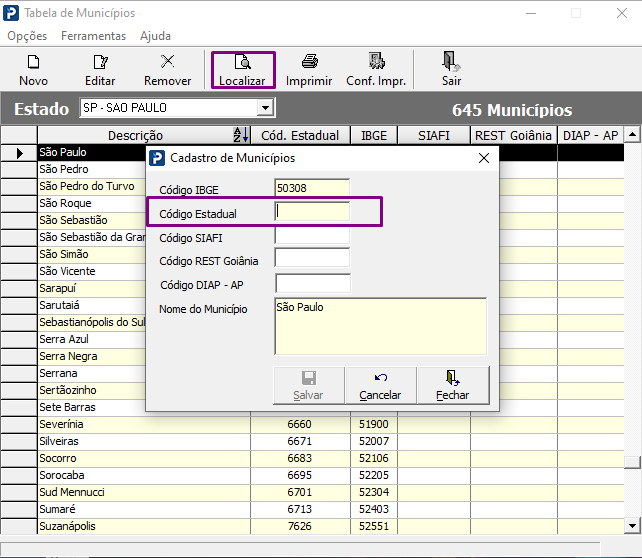
Task: Open the Ajuda menu
Action: tap(155, 36)
